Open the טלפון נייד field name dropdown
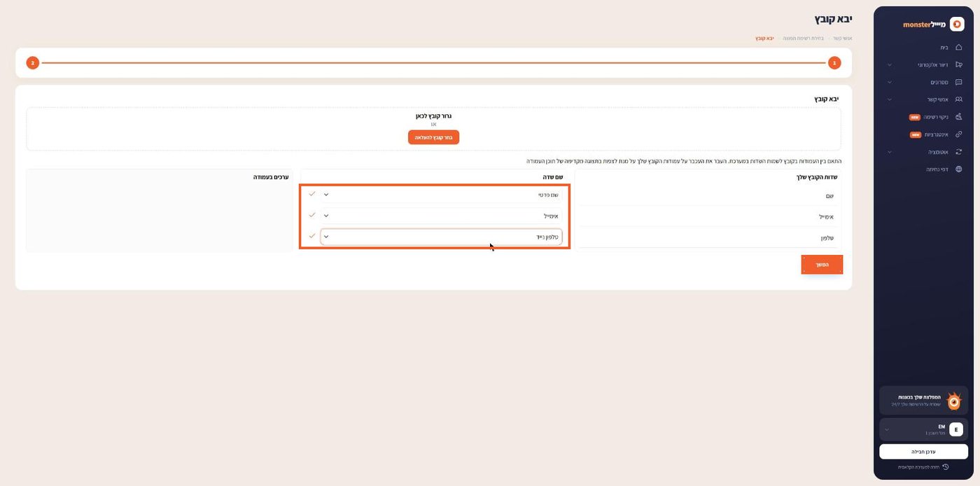 (x=441, y=237)
